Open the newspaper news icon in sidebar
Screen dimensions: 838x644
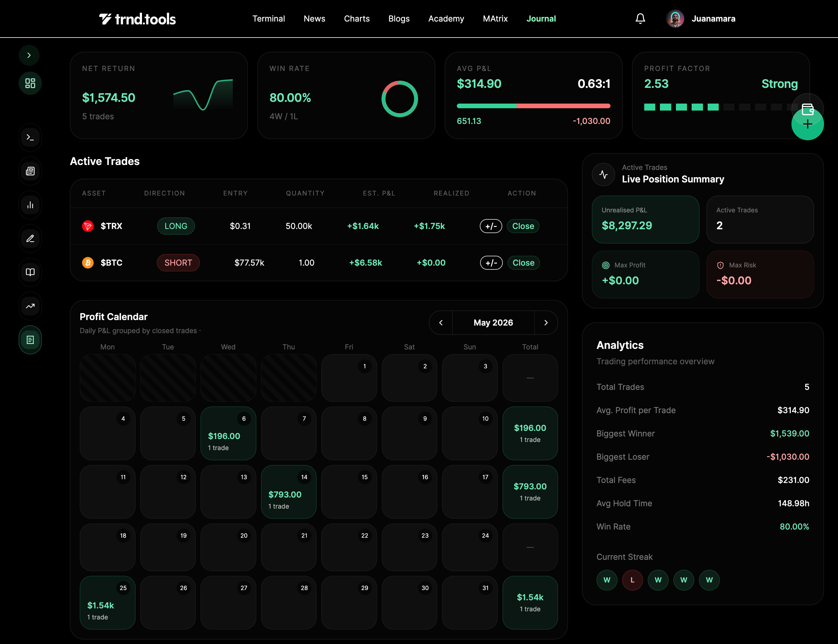click(x=30, y=171)
